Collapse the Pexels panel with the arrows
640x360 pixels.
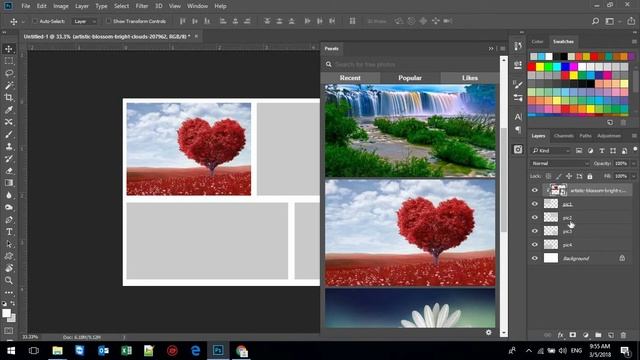point(491,49)
